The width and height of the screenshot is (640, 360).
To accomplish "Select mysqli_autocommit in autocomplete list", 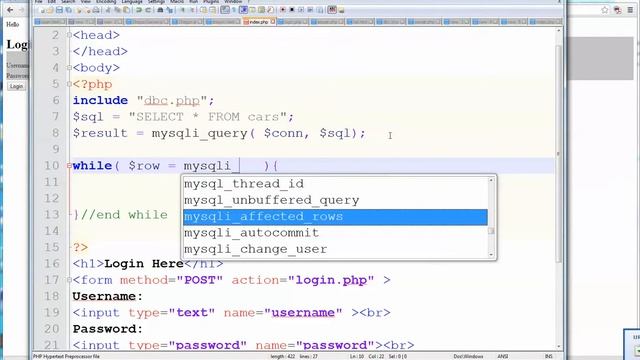I will click(335, 233).
